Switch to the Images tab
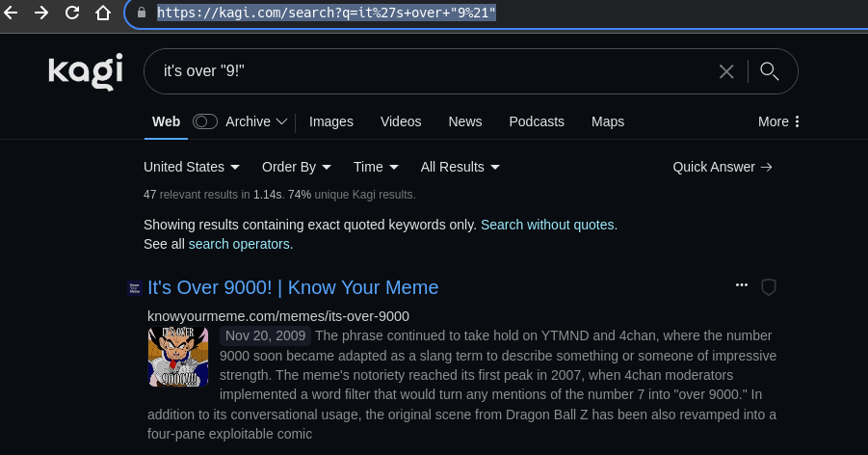 coord(330,121)
